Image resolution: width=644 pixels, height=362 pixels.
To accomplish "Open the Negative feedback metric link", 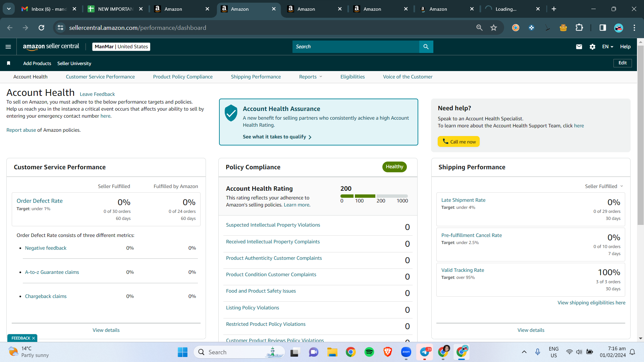I will pos(46,248).
